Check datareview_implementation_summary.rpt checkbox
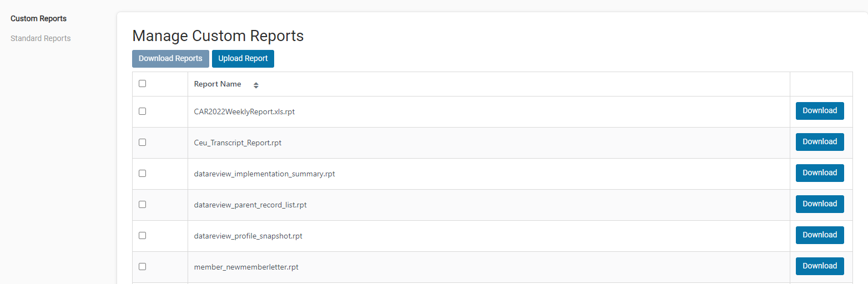868x284 pixels. (142, 173)
